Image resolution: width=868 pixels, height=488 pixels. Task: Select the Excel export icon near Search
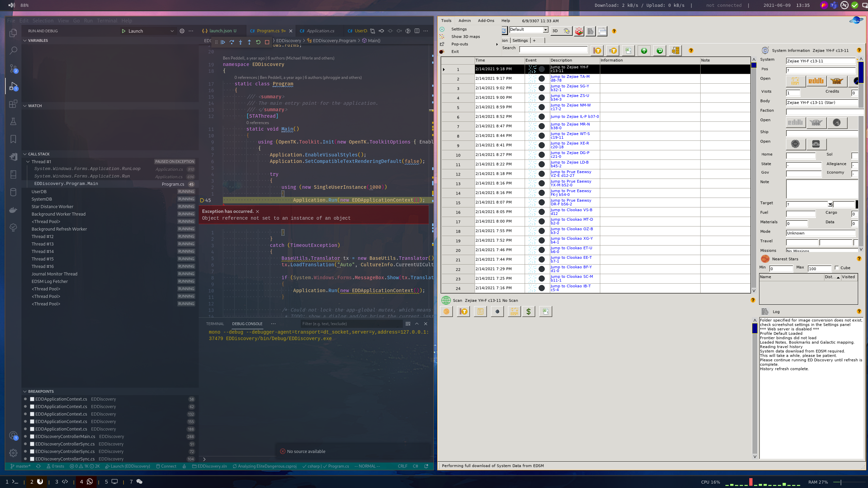(628, 50)
